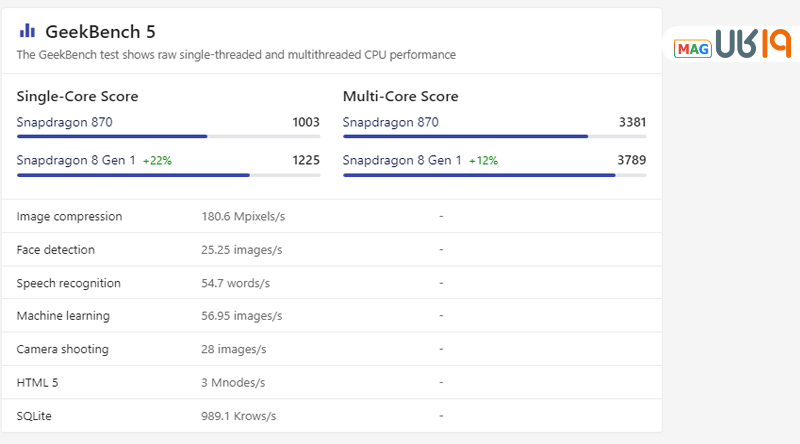800x444 pixels.
Task: Click the Snapdragon 870 single-core progress bar
Action: 168,136
